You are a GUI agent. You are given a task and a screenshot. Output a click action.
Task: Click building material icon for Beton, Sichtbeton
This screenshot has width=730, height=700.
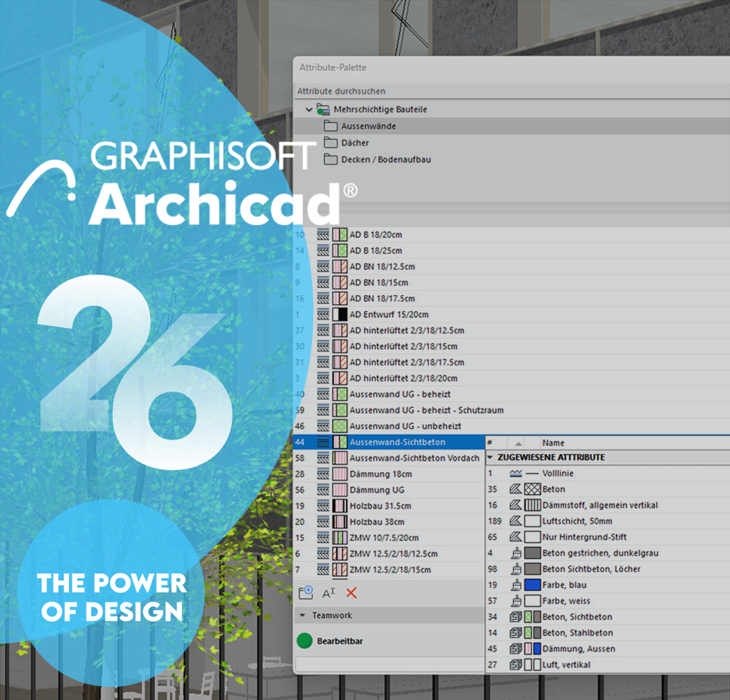pos(515,617)
